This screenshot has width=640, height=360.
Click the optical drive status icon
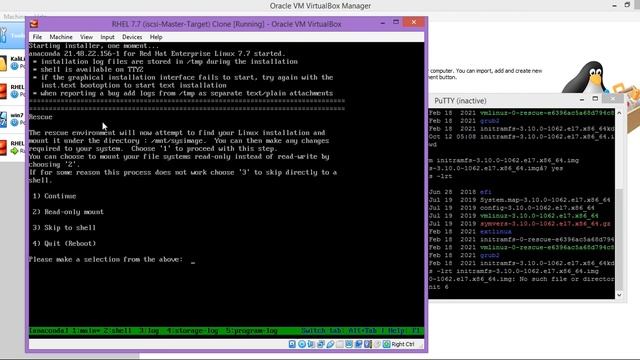(x=302, y=344)
